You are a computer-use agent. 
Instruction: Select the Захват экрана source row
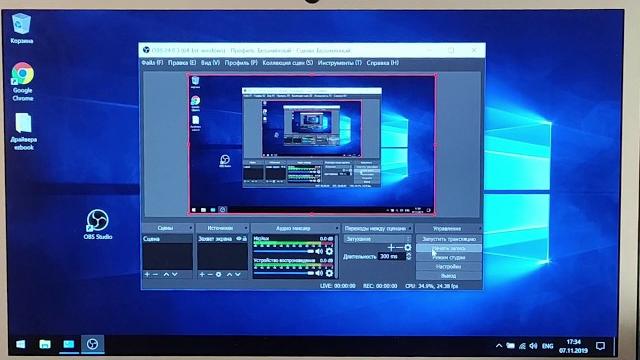tap(222, 239)
